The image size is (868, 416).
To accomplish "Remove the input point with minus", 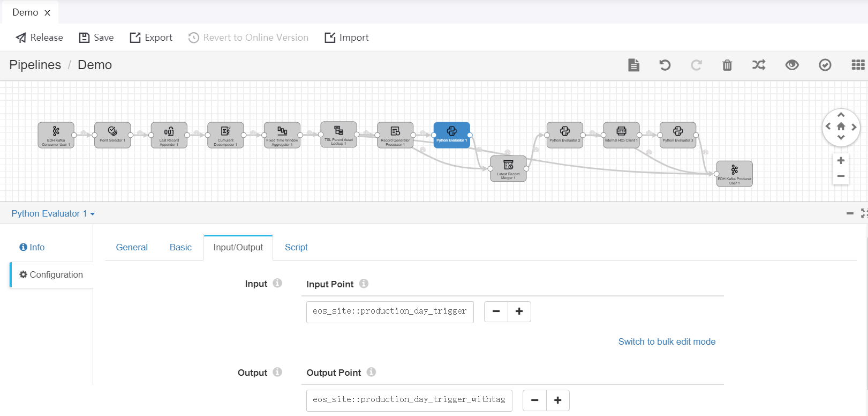I will pyautogui.click(x=496, y=311).
